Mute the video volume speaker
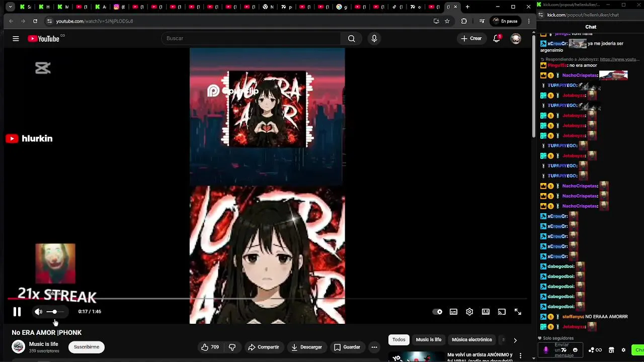Image resolution: width=644 pixels, height=362 pixels. click(x=38, y=312)
